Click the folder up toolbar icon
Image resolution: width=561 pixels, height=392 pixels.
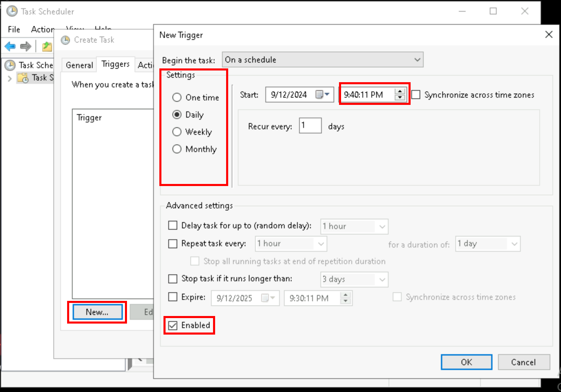click(x=47, y=46)
